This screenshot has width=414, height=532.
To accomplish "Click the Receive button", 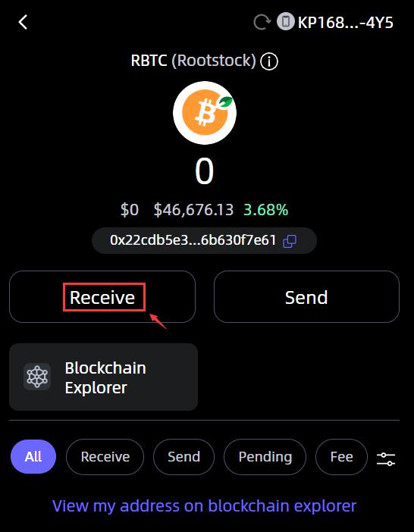I will (x=102, y=296).
